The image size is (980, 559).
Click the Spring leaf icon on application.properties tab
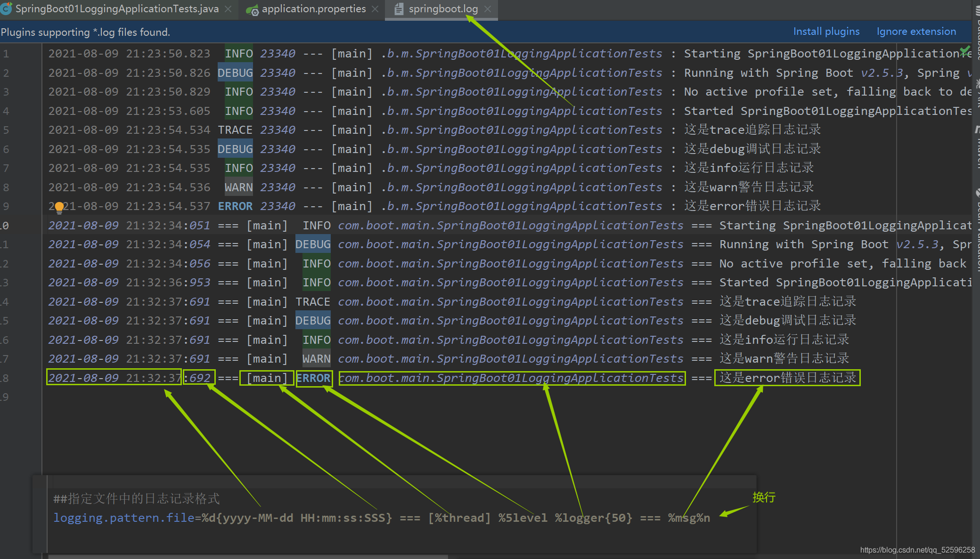click(253, 9)
